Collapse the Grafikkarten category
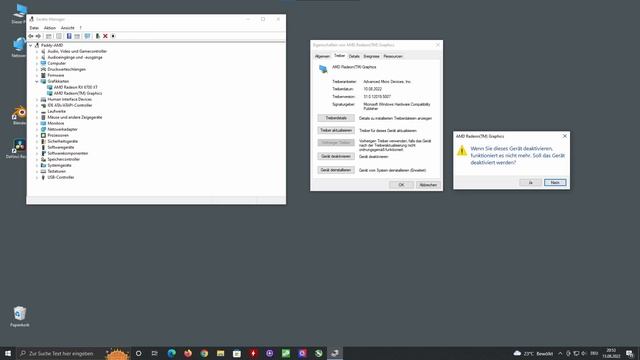Screen dimensions: 640x360 37,81
